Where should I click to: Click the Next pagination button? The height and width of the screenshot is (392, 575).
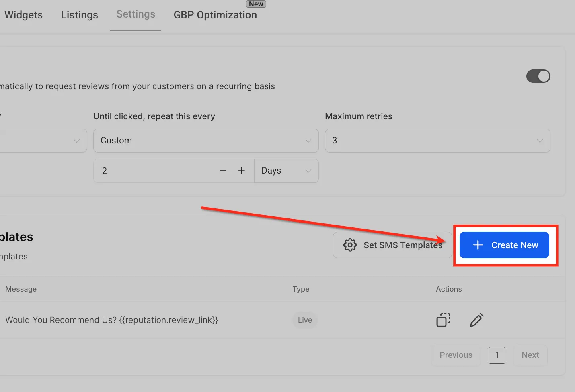530,355
